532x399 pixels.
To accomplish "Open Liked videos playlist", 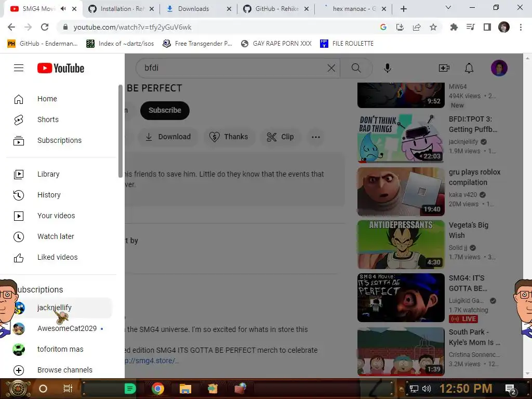I will coord(61,257).
